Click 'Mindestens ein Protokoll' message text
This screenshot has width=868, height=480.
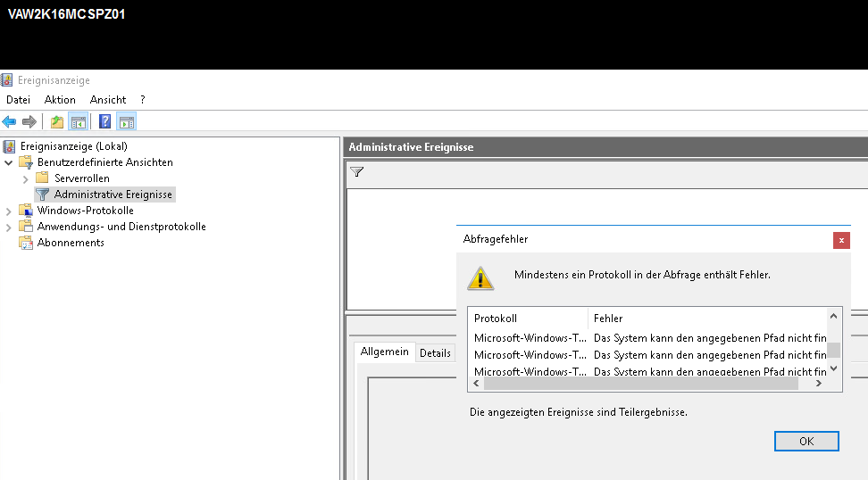[642, 275]
